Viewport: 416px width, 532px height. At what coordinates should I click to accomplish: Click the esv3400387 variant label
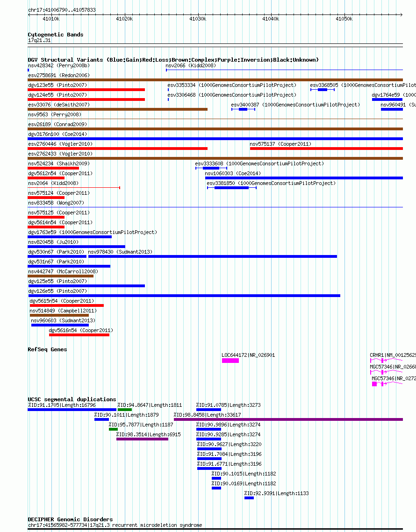[295, 105]
